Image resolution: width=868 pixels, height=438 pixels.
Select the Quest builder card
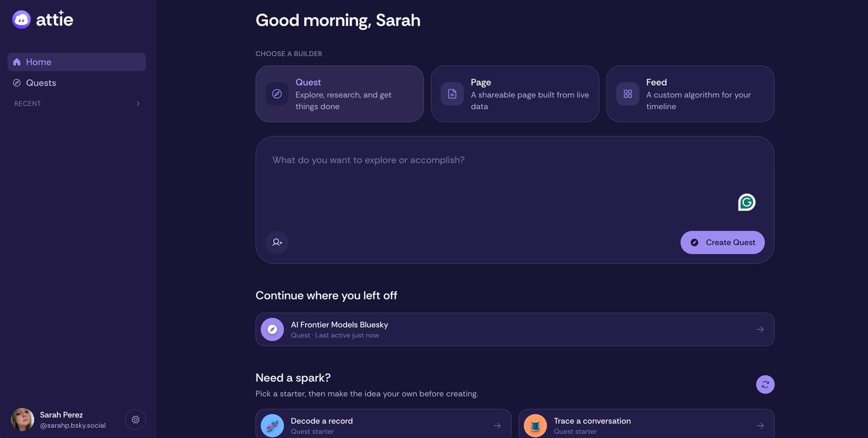tap(340, 94)
